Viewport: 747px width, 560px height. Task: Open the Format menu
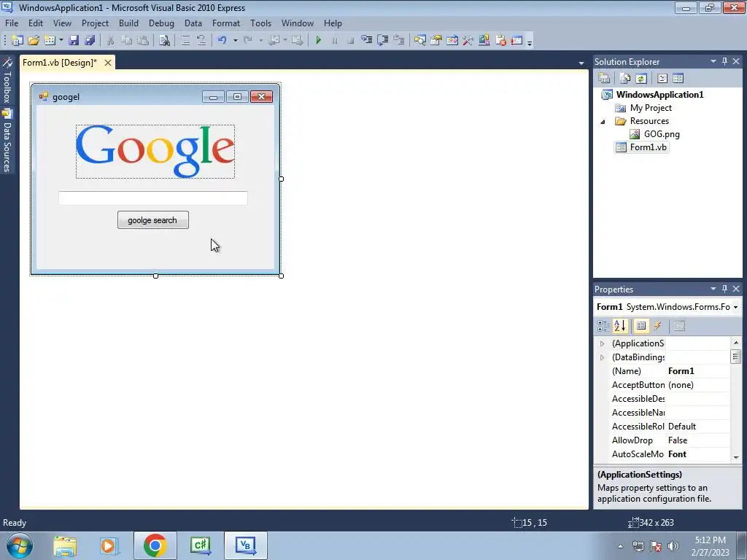pyautogui.click(x=226, y=23)
